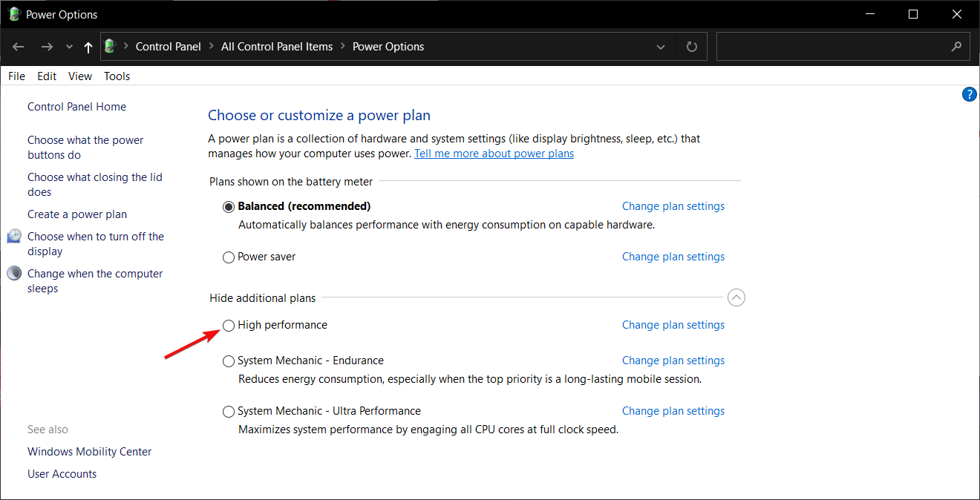Open Windows Mobility Center link
Viewport: 980px width, 500px height.
pos(89,452)
